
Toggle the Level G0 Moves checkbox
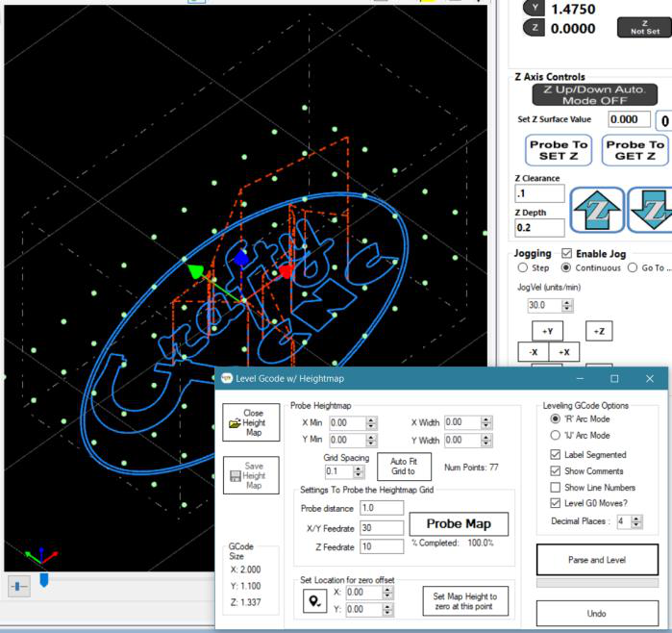(x=555, y=503)
